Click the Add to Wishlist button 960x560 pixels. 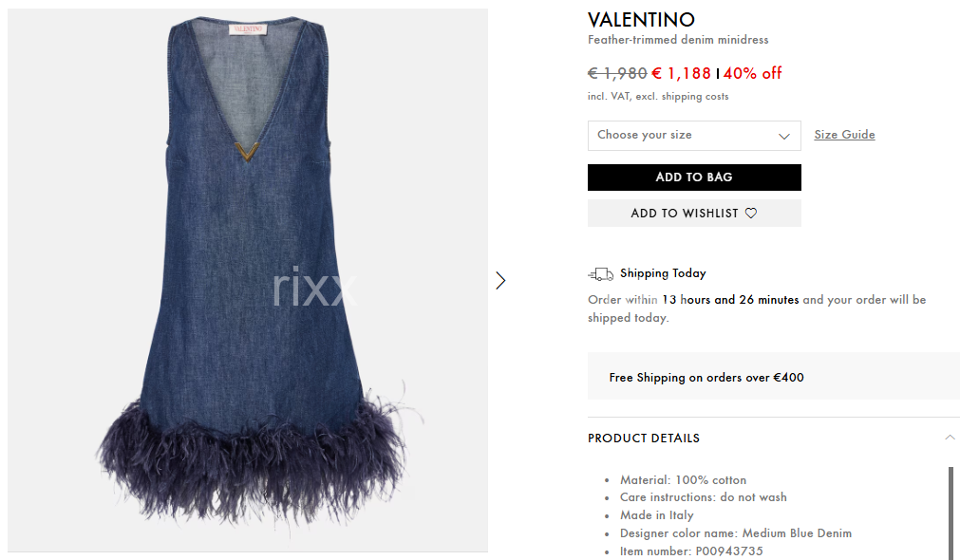[x=694, y=213]
